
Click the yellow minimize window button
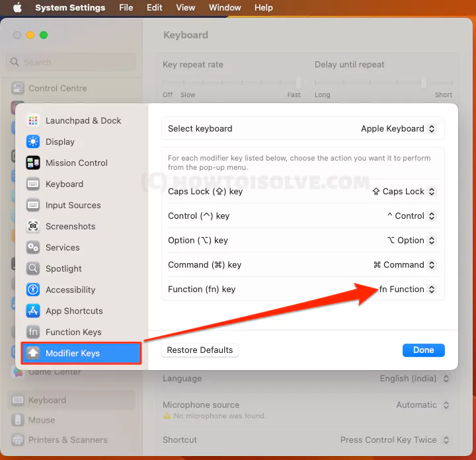30,35
